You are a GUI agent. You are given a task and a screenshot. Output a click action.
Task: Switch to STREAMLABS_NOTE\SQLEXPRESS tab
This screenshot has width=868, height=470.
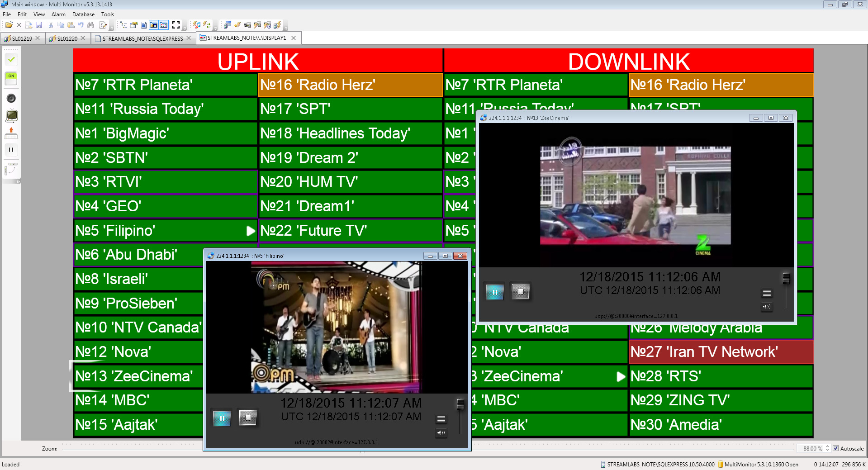142,38
